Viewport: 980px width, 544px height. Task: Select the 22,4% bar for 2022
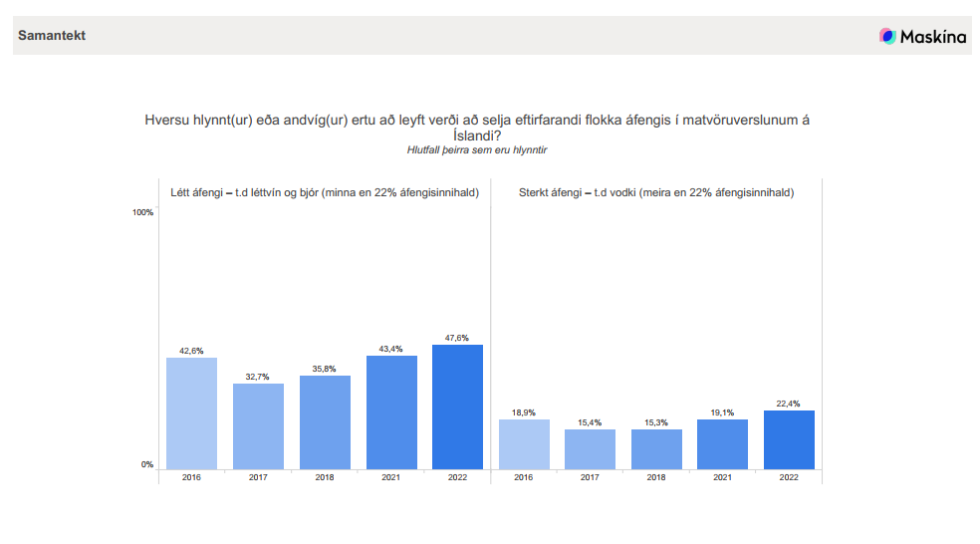pyautogui.click(x=789, y=439)
